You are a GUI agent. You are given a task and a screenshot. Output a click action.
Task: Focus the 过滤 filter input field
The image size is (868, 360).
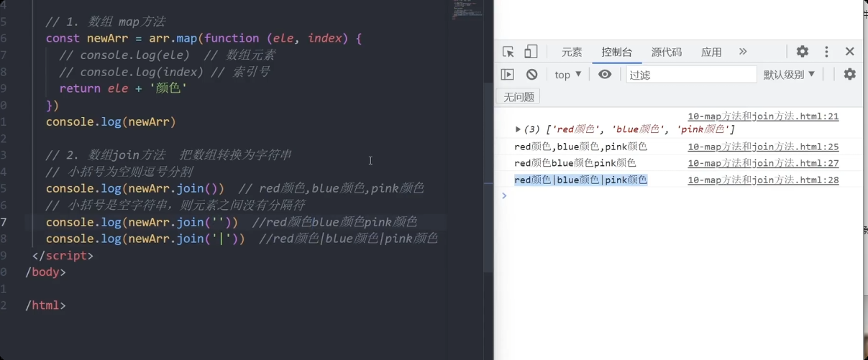pyautogui.click(x=691, y=74)
